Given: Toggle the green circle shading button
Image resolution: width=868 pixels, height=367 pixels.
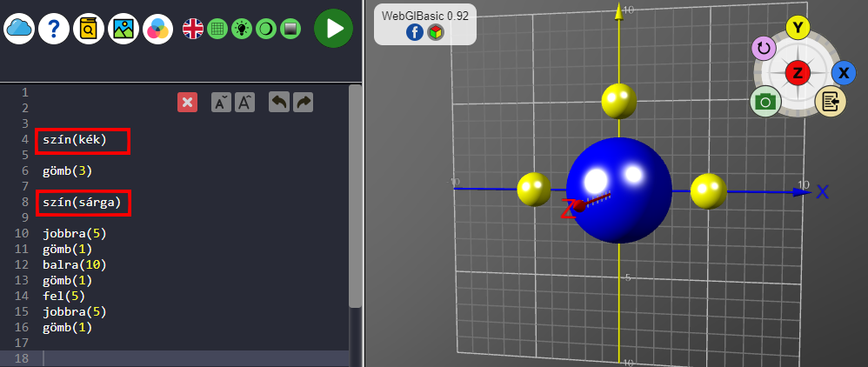Looking at the screenshot, I should click(266, 29).
